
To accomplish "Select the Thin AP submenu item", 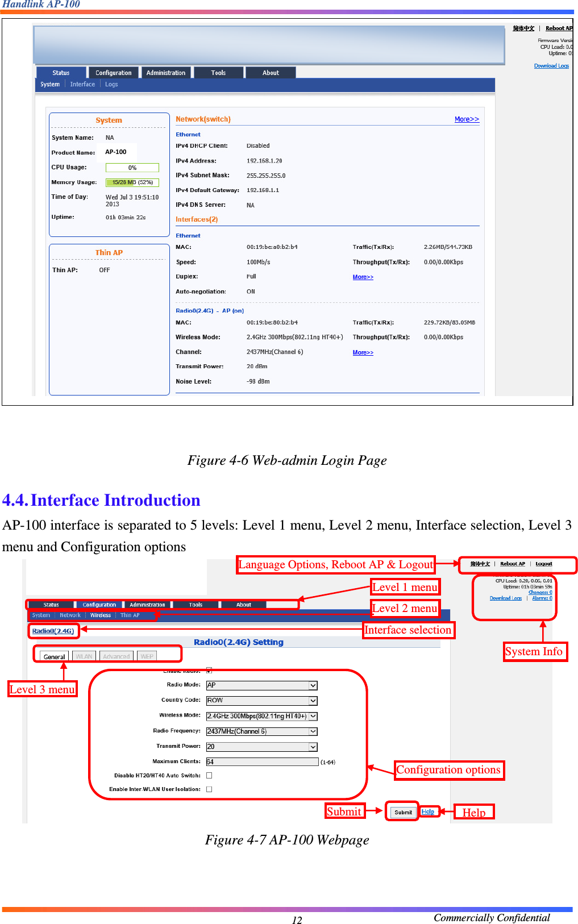I will click(130, 615).
